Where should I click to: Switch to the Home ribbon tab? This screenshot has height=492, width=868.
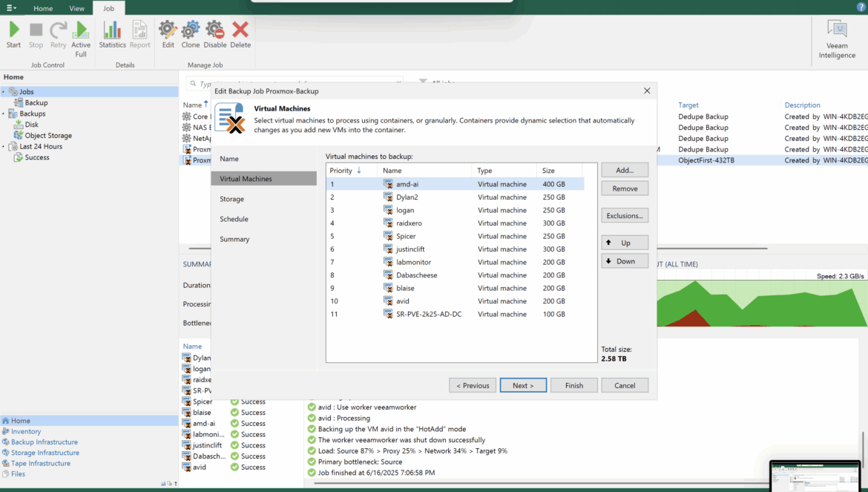click(42, 8)
